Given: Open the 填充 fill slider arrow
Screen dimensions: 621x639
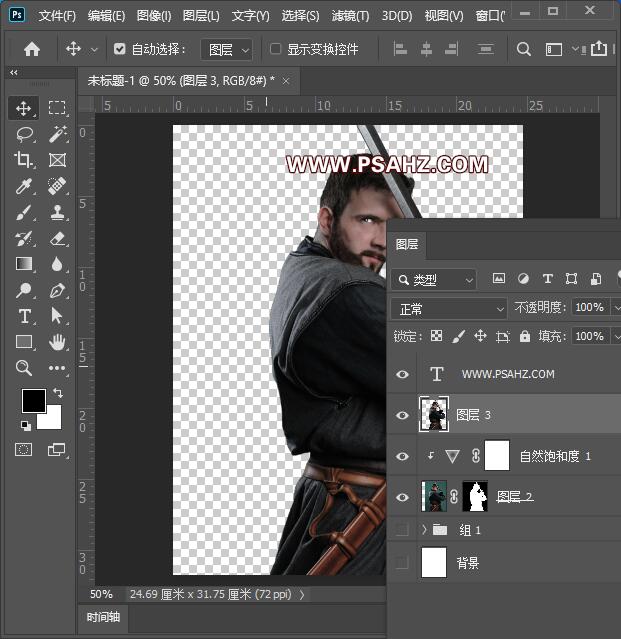Looking at the screenshot, I should tap(616, 337).
